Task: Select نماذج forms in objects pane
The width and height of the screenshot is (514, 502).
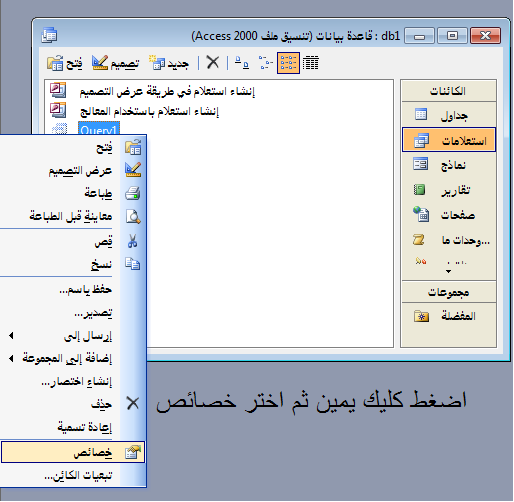Action: (x=449, y=165)
